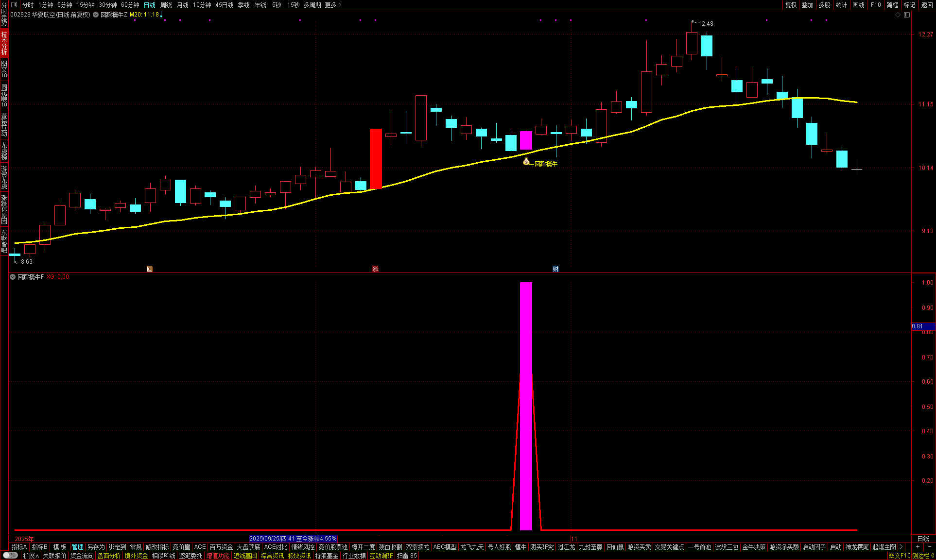This screenshot has height=560, width=936.
Task: Click the red 涨 marker on time axis
Action: point(375,269)
